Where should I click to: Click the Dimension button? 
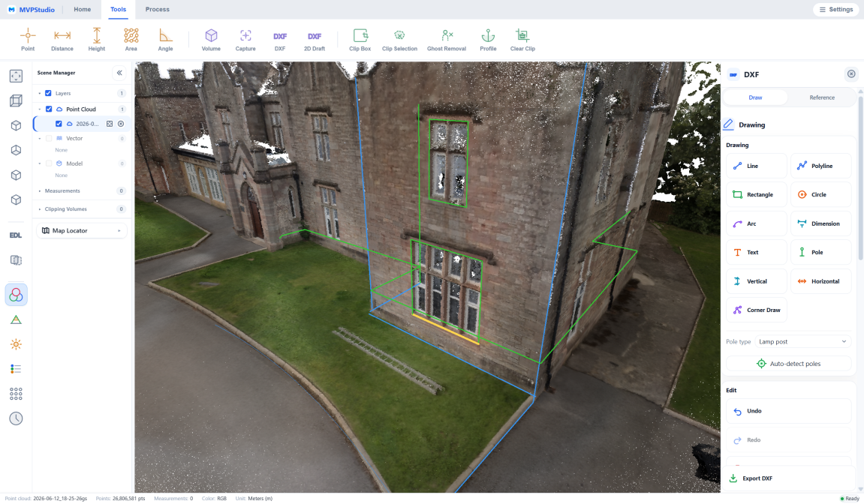pyautogui.click(x=820, y=223)
